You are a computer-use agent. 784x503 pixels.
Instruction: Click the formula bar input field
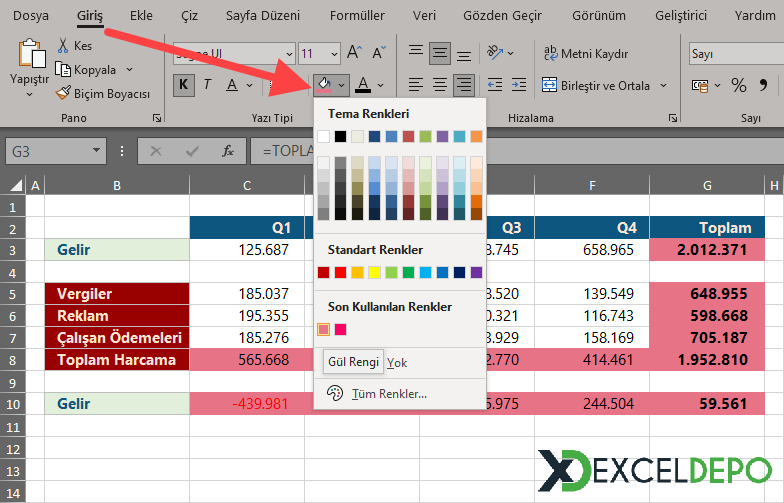[518, 151]
